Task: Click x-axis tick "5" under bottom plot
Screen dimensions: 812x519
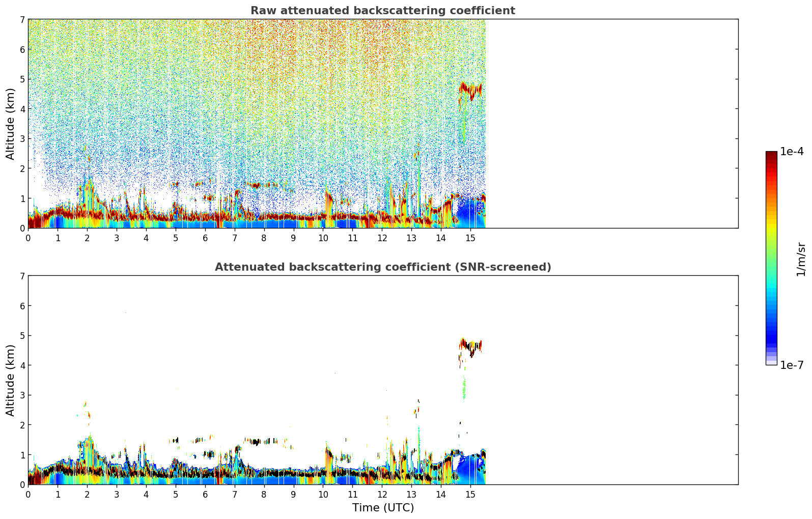Action: 176,495
